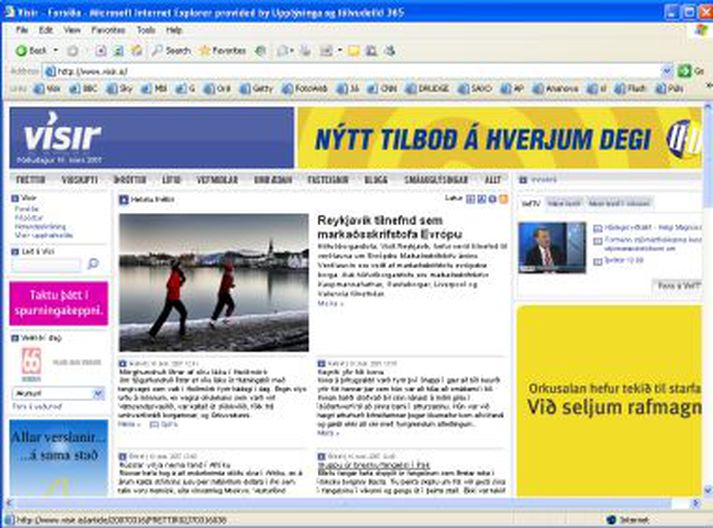
Task: Click the Allar verslanir á sama stað ad
Action: tap(59, 458)
